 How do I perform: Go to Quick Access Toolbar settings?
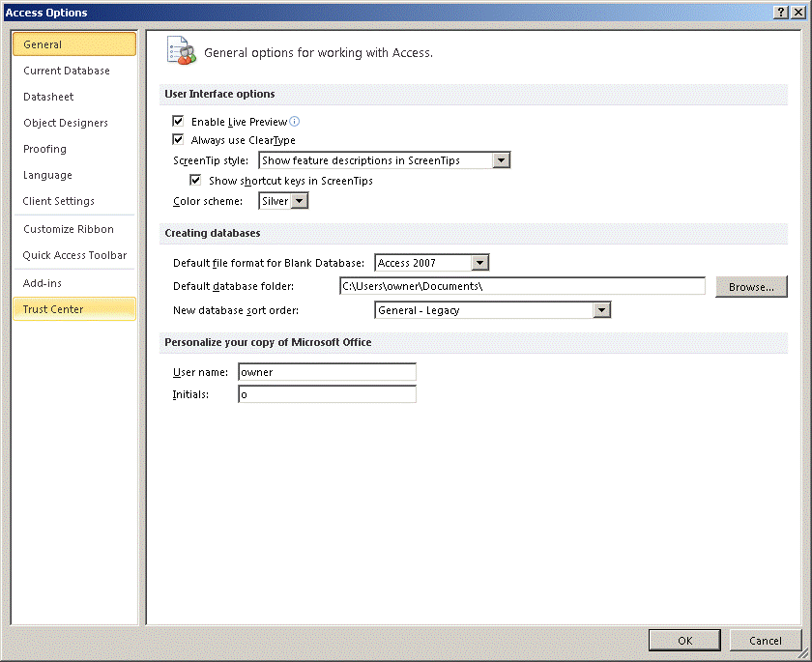tap(75, 255)
